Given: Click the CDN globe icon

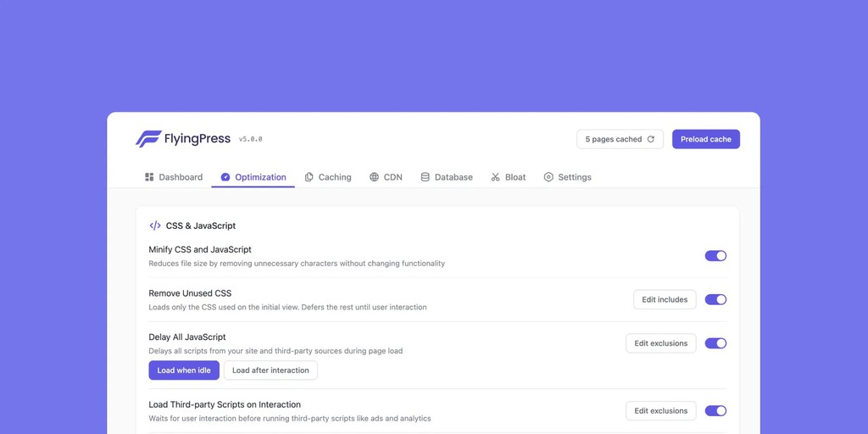Looking at the screenshot, I should (374, 177).
